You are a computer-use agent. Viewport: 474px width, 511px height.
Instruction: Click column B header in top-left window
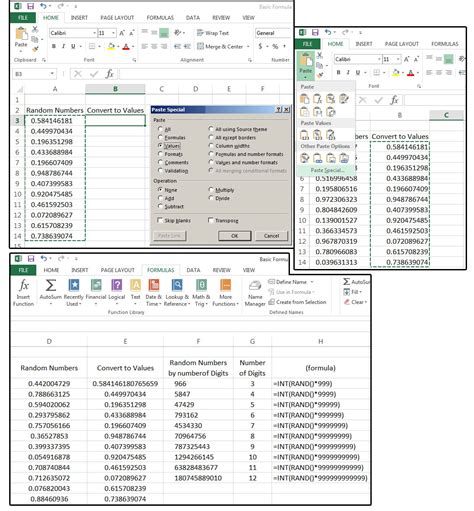[115, 89]
